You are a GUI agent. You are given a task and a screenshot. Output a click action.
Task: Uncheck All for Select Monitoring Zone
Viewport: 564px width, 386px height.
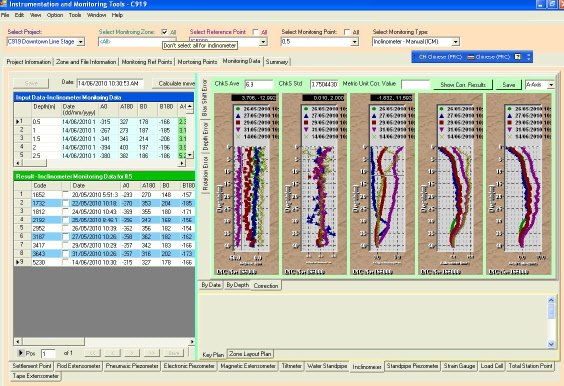click(x=165, y=32)
